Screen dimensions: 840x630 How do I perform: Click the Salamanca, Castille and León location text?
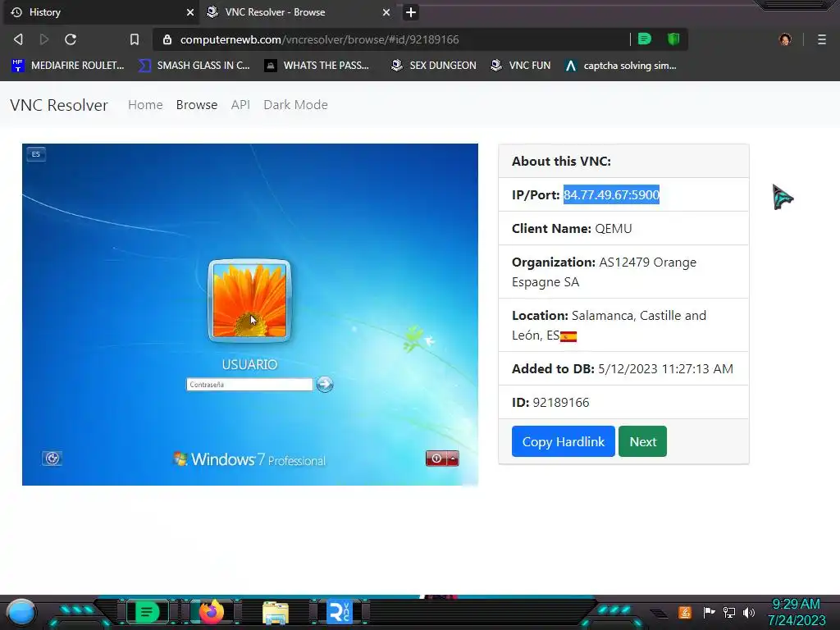609,325
